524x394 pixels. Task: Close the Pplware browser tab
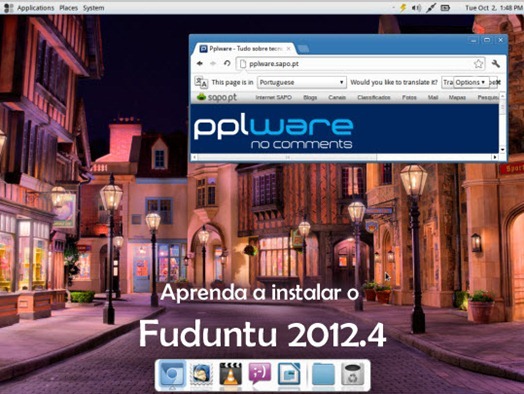coord(289,49)
